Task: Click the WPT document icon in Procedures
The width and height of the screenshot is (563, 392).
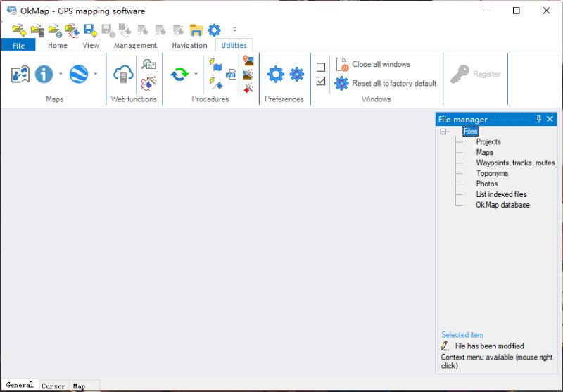Action: point(231,75)
